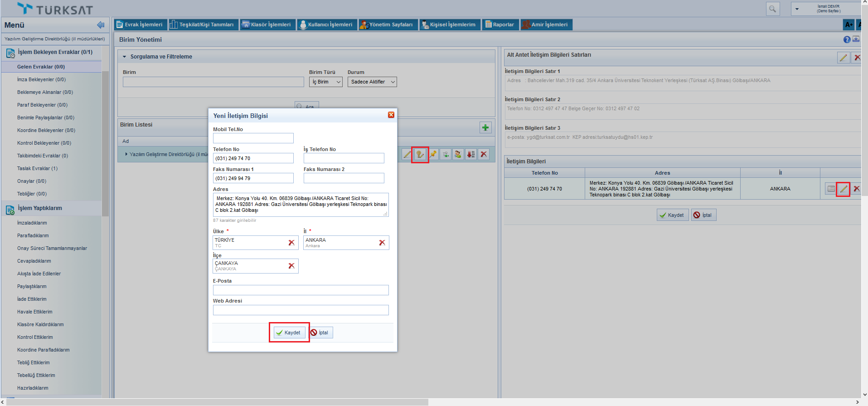Open the Evrak İşlemleri menu
868x406 pixels.
click(x=140, y=24)
